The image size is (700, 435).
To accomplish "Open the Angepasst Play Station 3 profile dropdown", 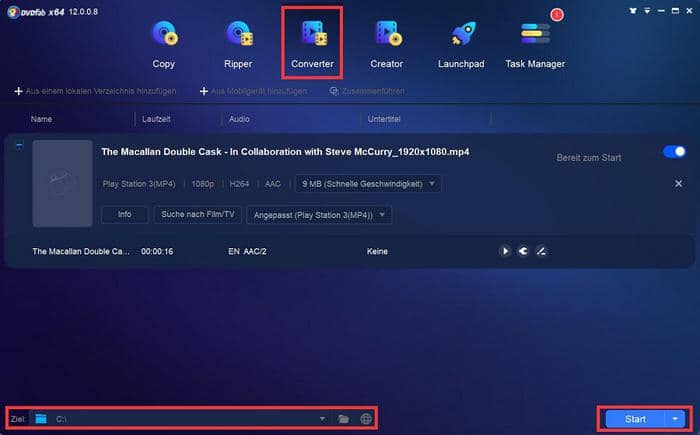I will pos(319,215).
